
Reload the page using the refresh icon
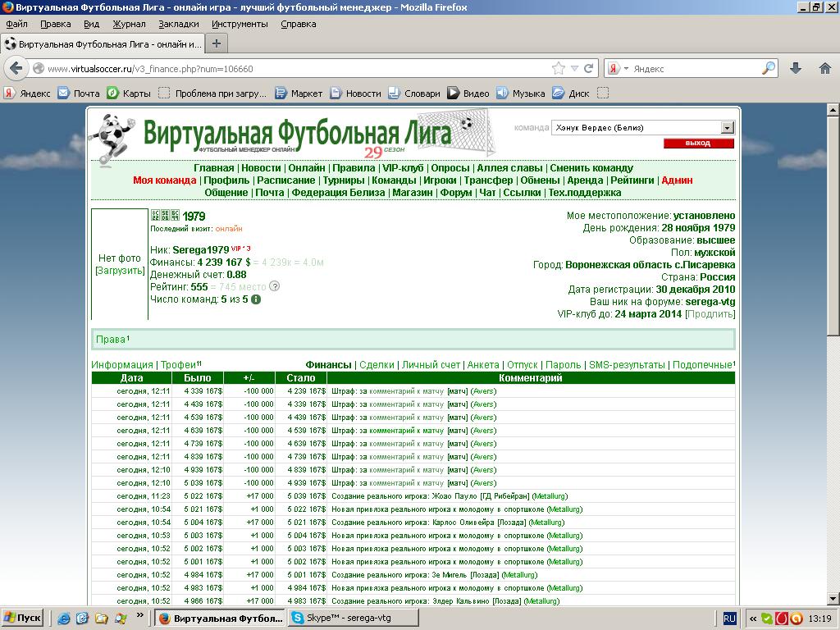coord(588,69)
